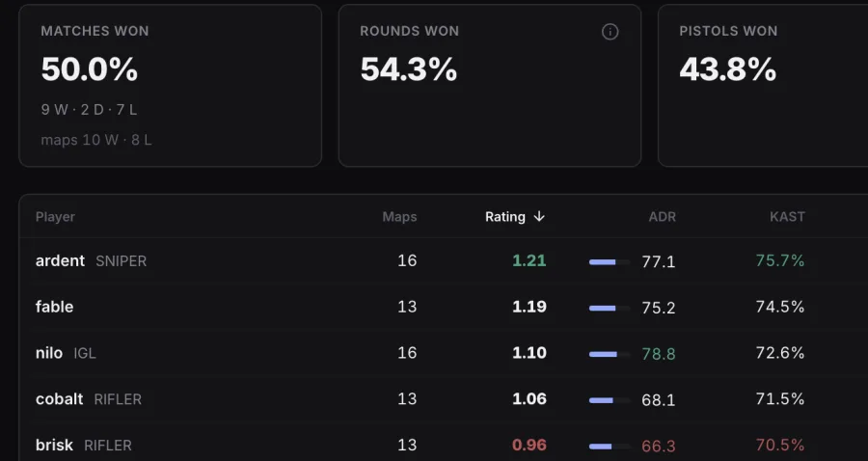Click the 43.8% pistols won figure
This screenshot has height=461, width=868.
tap(728, 69)
